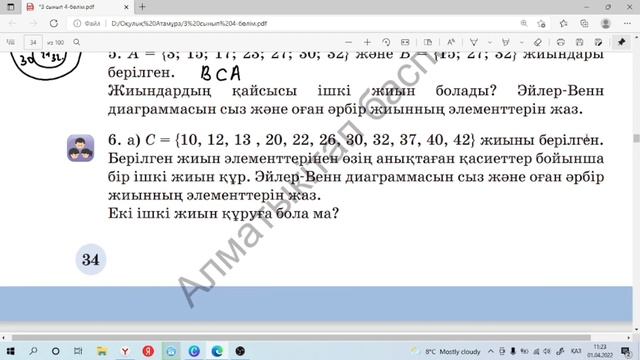Save the PDF document
Image resolution: width=640 pixels, height=360 pixels.
pyautogui.click(x=579, y=42)
